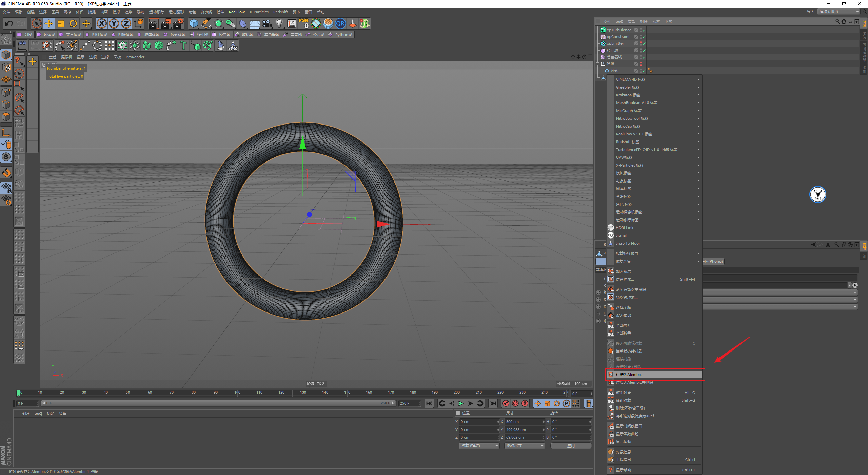868x475 pixels.
Task: Select the Rotate tool icon
Action: [73, 23]
